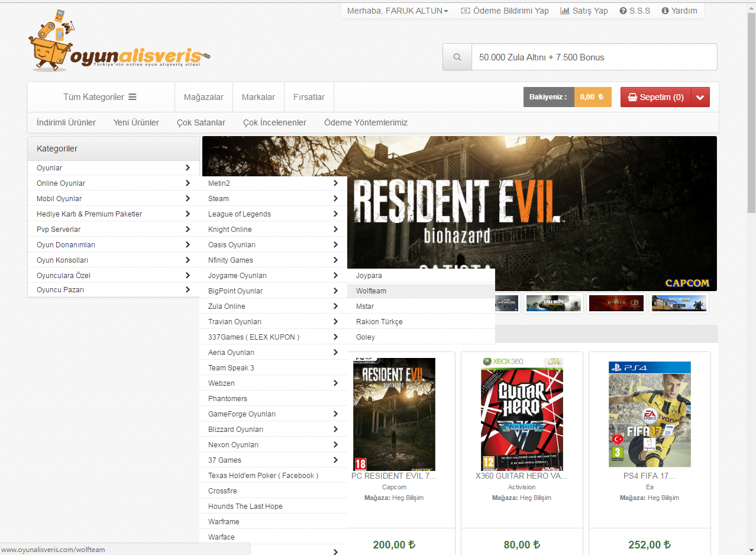This screenshot has width=756, height=555.
Task: Select the Call of Duty slider thumbnail
Action: coord(553,304)
